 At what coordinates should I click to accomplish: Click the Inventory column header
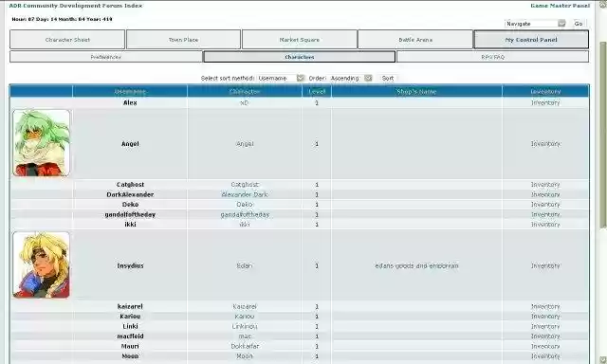[545, 92]
